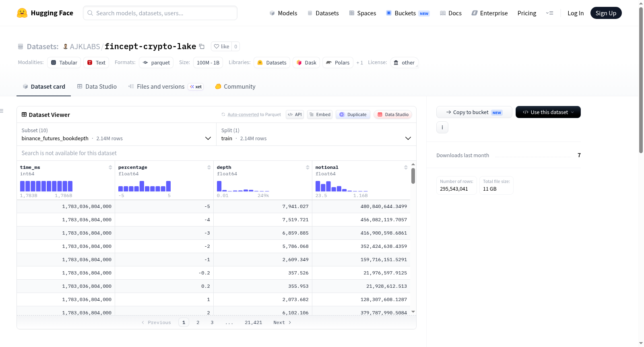Click the Datasets prefix database icon
The width and height of the screenshot is (644, 347).
(21, 47)
